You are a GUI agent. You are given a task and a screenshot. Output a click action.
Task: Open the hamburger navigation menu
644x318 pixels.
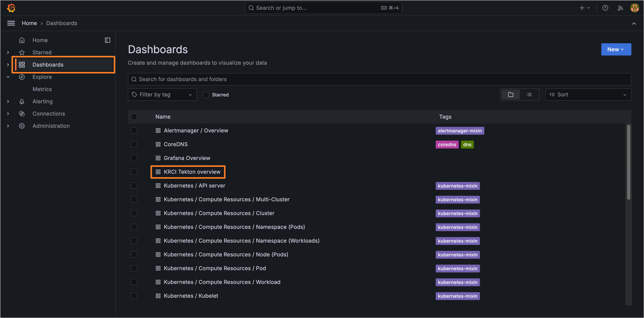[11, 23]
